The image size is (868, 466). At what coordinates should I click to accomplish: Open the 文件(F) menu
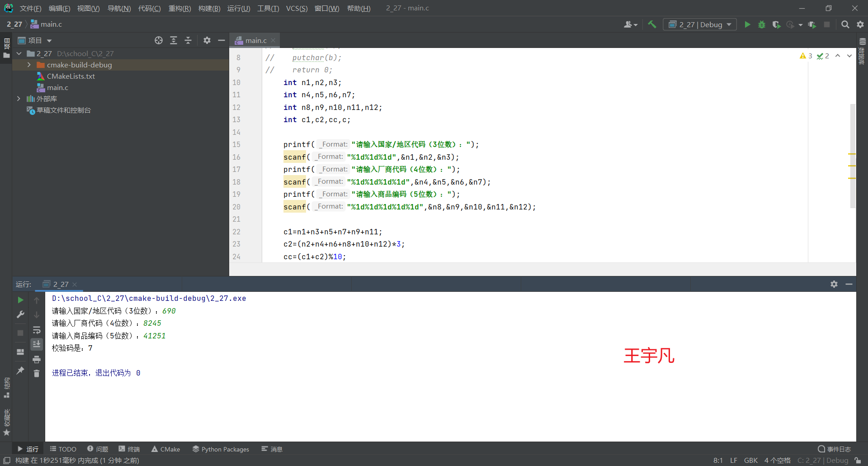(30, 8)
